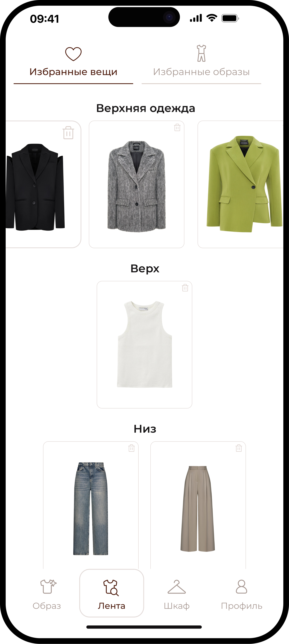Select the beige pleated trousers card
Viewport: 289px width, 644px height.
tap(198, 505)
